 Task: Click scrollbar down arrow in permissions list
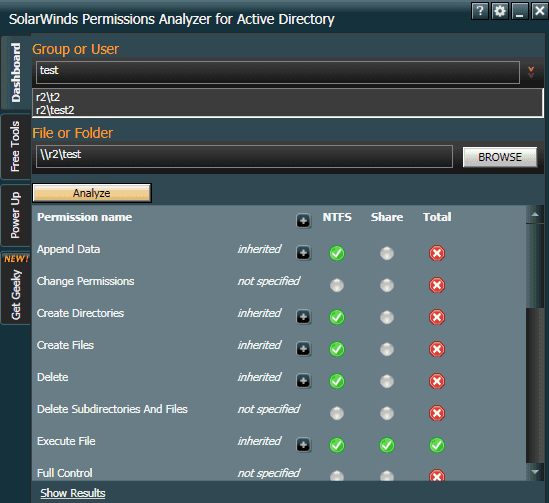[535, 471]
